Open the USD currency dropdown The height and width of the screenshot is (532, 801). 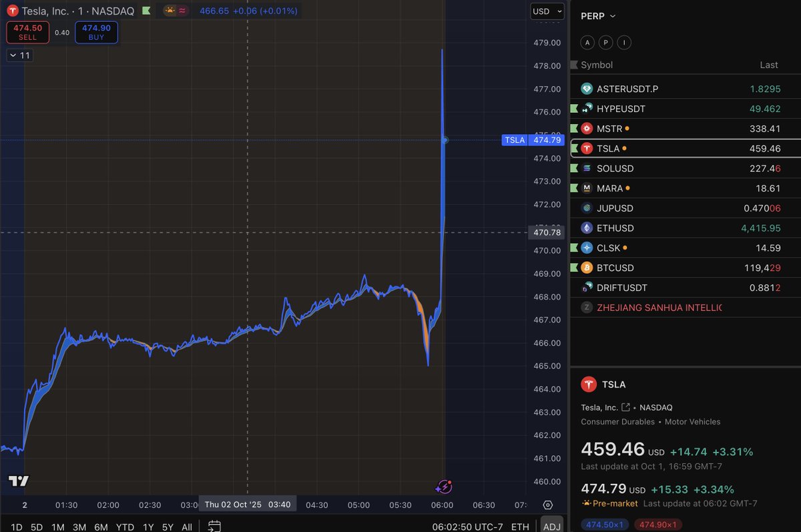pyautogui.click(x=547, y=11)
